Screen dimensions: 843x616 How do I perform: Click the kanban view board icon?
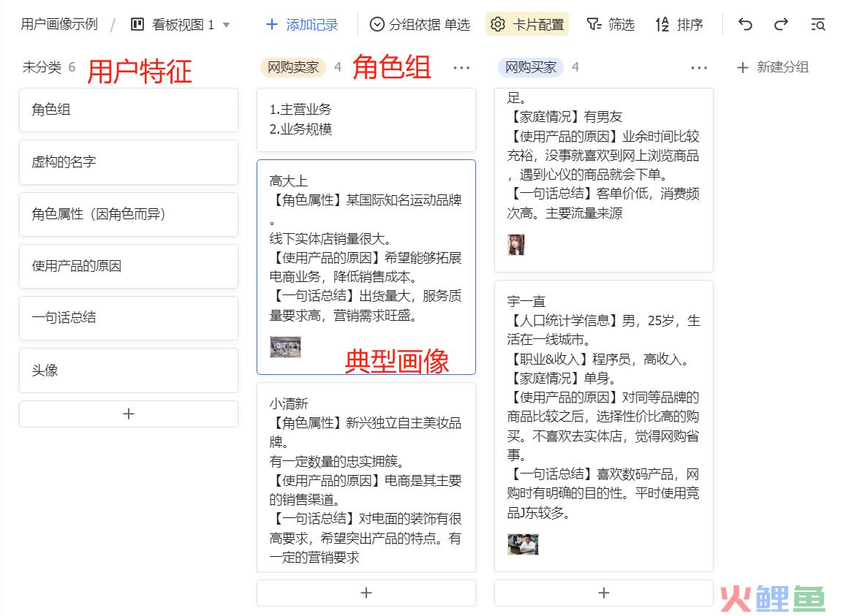tap(137, 24)
